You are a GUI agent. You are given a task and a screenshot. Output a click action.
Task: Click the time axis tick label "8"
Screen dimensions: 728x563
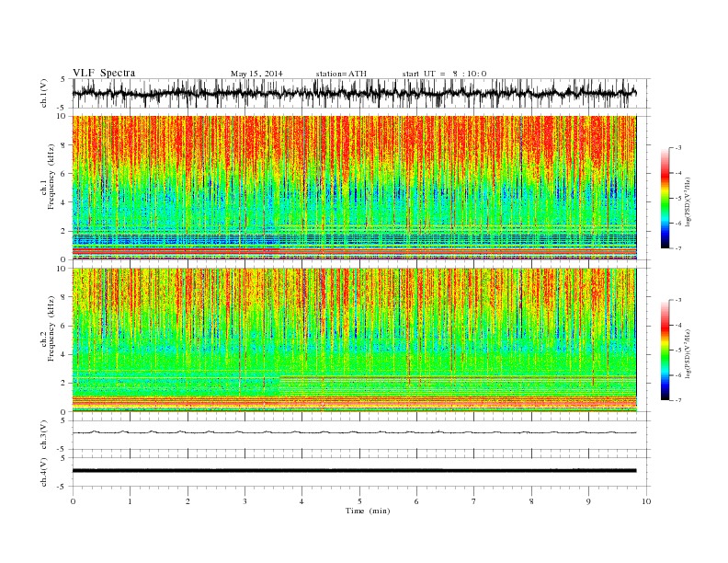531,501
